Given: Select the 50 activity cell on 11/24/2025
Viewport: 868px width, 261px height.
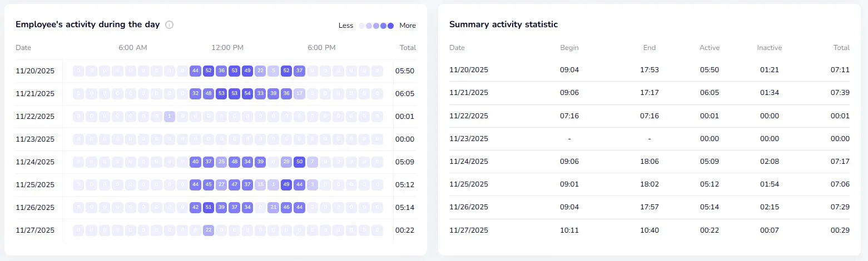Looking at the screenshot, I should 299,162.
